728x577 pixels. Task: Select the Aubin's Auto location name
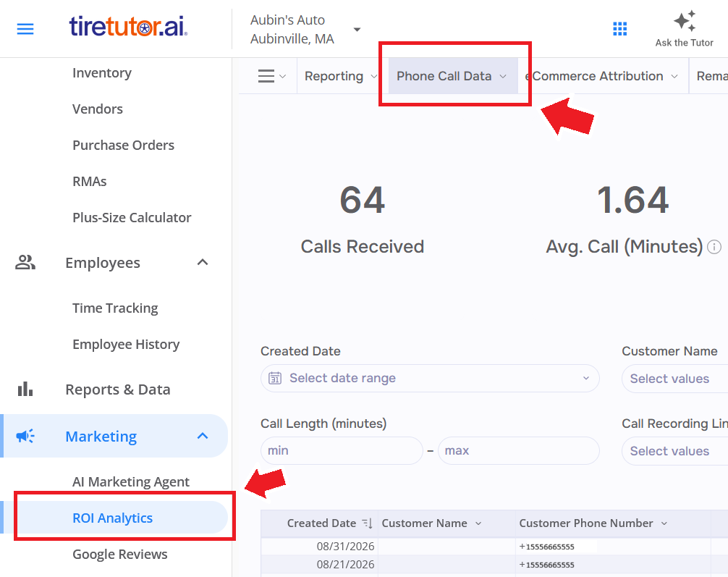[287, 20]
